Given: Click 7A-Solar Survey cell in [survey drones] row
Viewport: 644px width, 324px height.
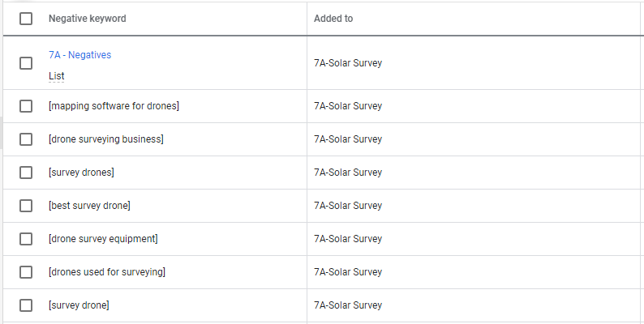Looking at the screenshot, I should coord(348,173).
